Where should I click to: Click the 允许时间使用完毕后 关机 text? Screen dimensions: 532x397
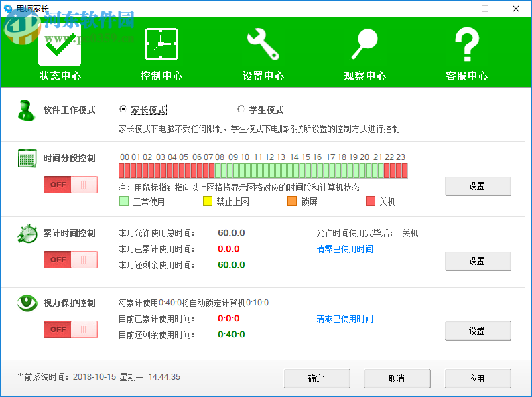[410, 233]
